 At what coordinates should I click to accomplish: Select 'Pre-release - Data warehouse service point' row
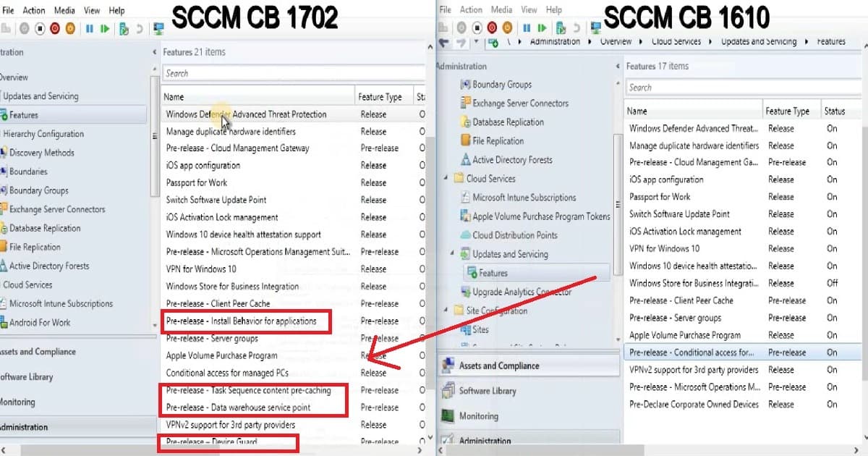pos(293,408)
